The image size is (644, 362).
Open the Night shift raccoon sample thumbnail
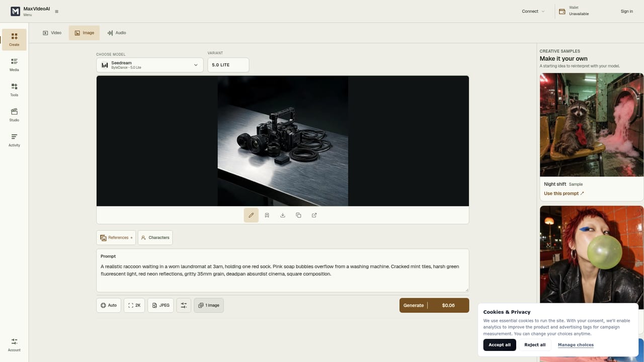pyautogui.click(x=592, y=125)
